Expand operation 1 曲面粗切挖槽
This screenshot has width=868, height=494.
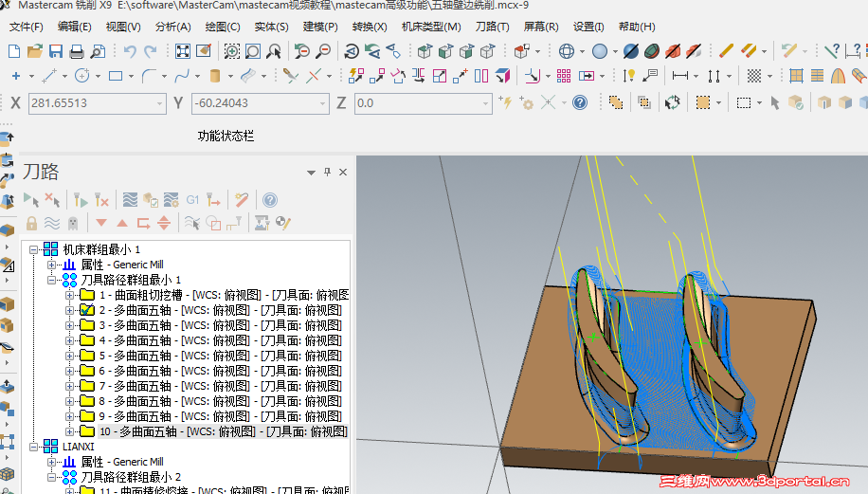click(69, 295)
